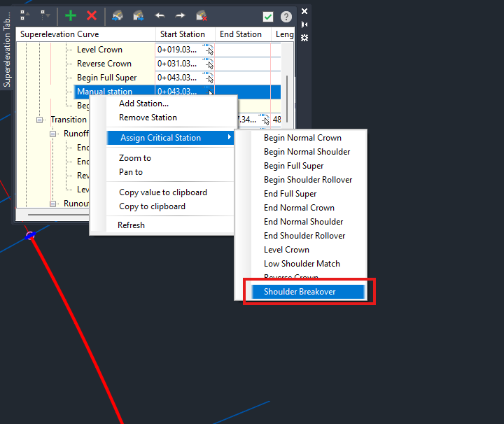Click the green plus add station icon
Screen dimensions: 504x424
[x=70, y=15]
